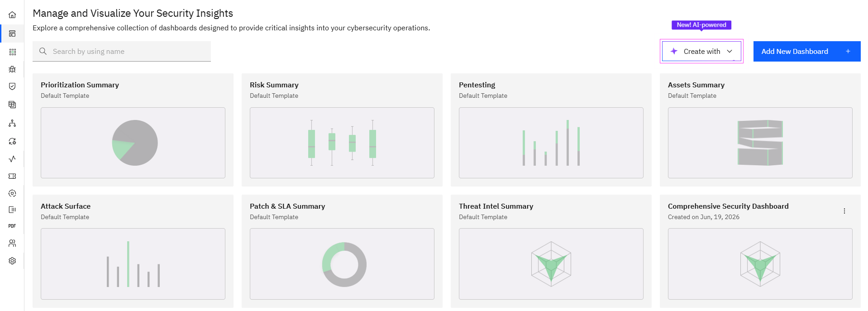Open the Threat Intel Summary radar thumbnail
Screen dimensions: 868x311
(x=551, y=264)
